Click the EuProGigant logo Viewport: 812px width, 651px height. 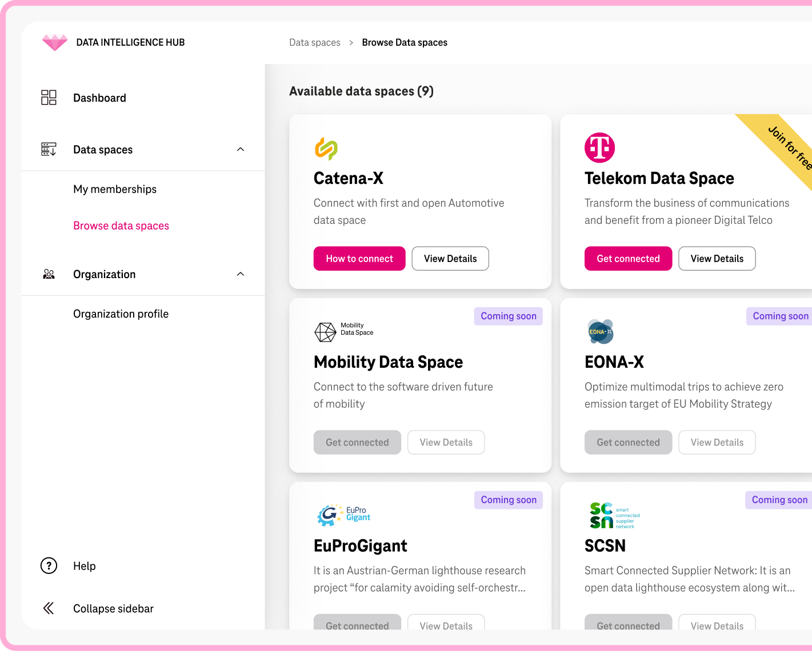click(x=344, y=515)
